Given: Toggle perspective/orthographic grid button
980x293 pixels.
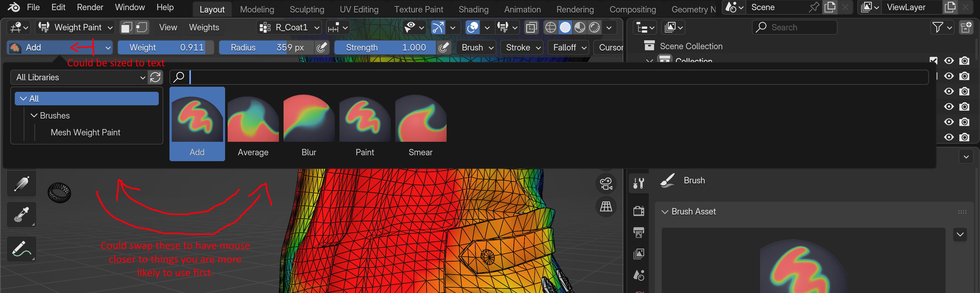Looking at the screenshot, I should click(606, 206).
